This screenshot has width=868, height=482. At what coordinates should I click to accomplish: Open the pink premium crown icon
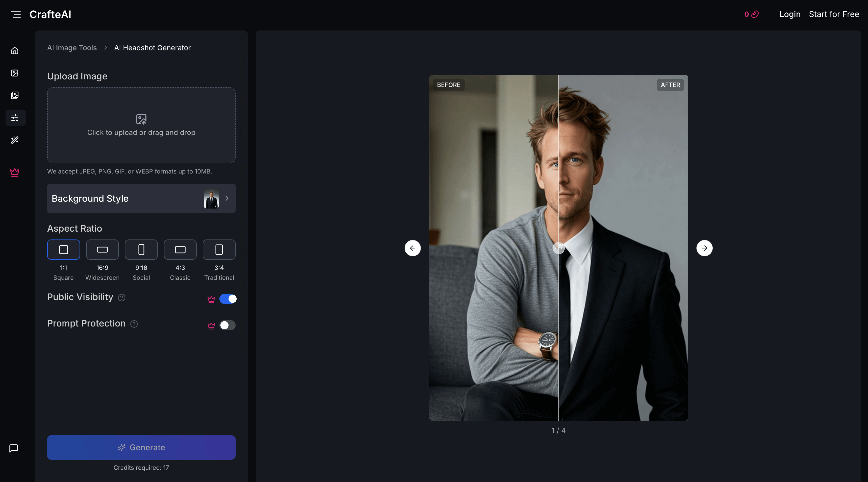[x=15, y=172]
